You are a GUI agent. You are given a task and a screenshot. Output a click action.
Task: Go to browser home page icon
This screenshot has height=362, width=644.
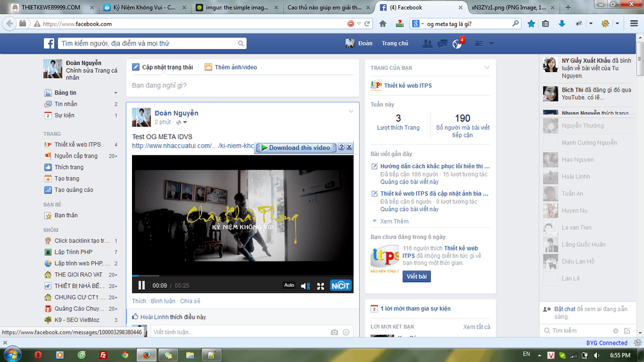[x=383, y=24]
